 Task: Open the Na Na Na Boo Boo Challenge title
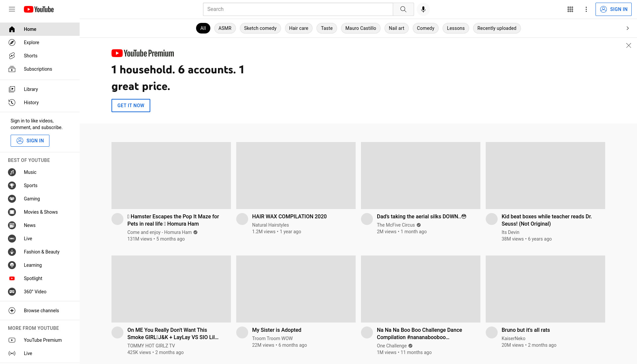(419, 333)
